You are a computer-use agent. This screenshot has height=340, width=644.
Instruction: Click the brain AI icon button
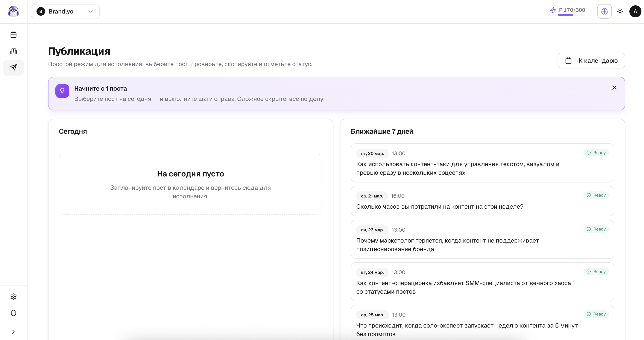click(x=604, y=12)
